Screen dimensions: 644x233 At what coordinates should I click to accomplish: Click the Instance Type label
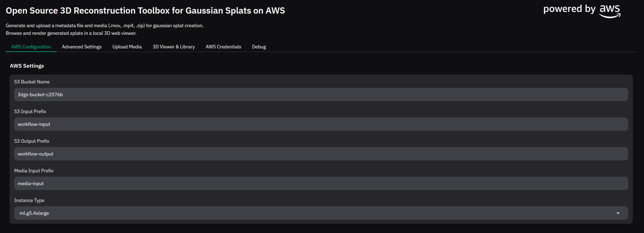(x=29, y=200)
